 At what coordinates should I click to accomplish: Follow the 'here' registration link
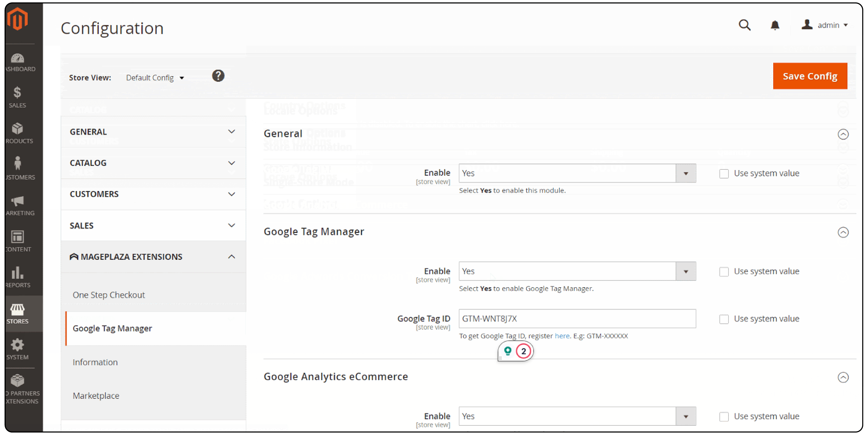[x=562, y=336]
